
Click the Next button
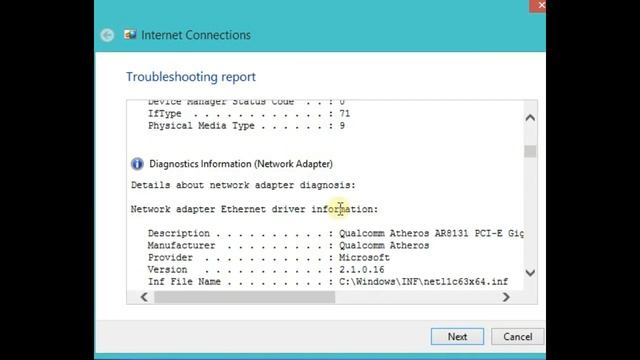pyautogui.click(x=457, y=337)
